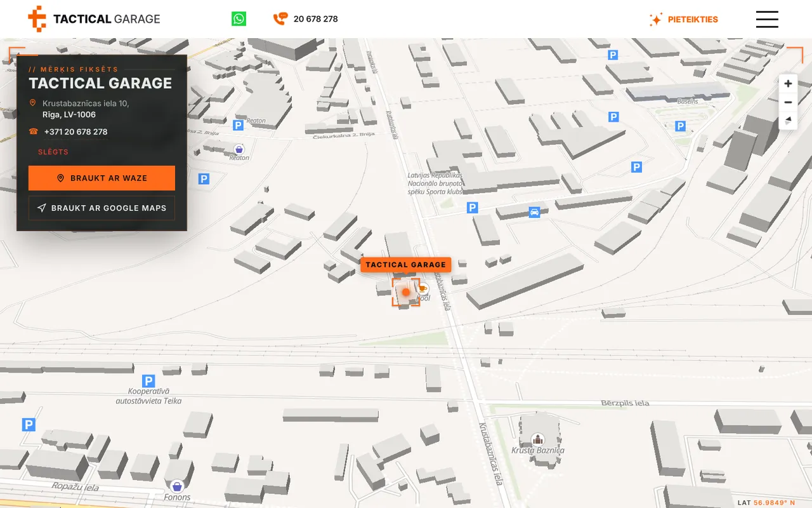The height and width of the screenshot is (508, 812).
Task: Click the orange target dot on map
Action: coord(406,292)
